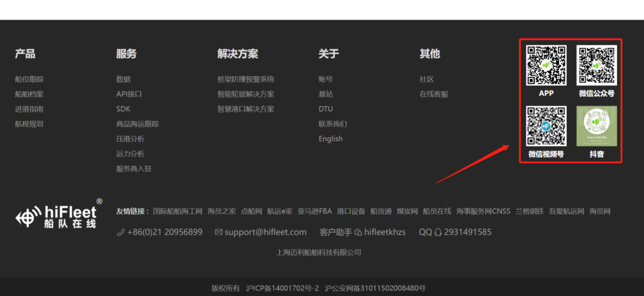The image size is (644, 296).
Task: Visit 船员在线 friend link
Action: pos(437,211)
